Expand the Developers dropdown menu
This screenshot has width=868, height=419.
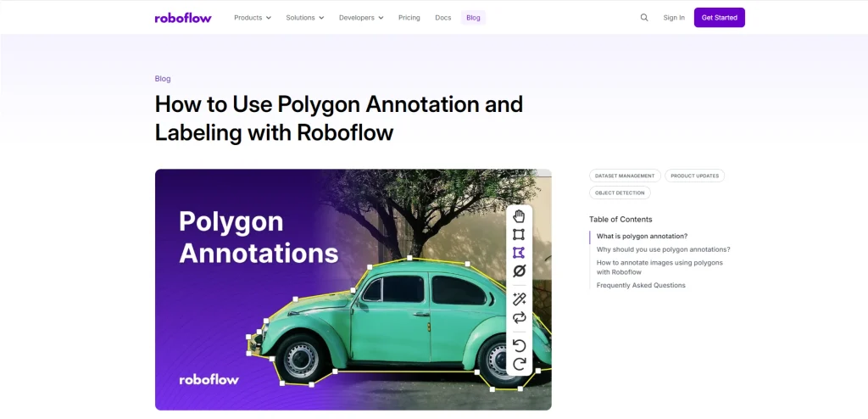click(361, 18)
